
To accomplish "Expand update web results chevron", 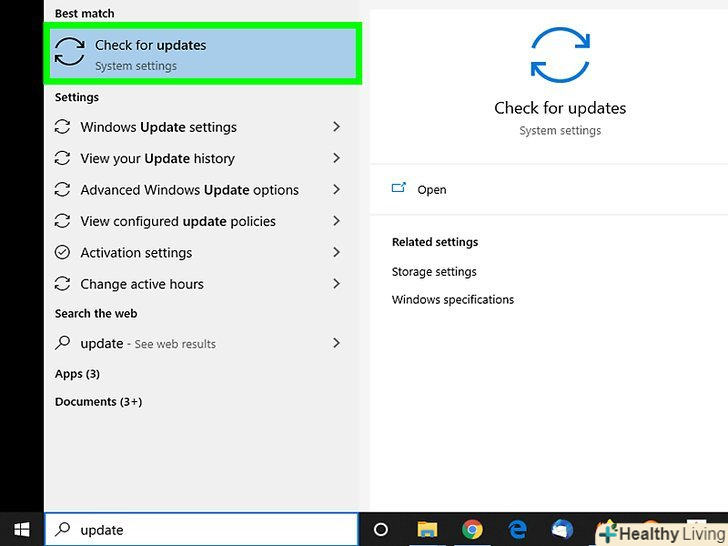I will [x=337, y=343].
